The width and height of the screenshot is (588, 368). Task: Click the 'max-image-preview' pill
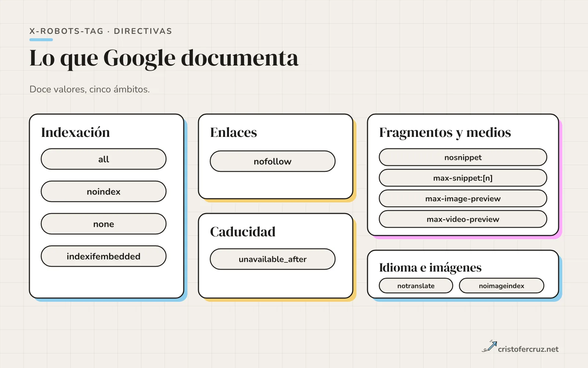click(x=463, y=198)
